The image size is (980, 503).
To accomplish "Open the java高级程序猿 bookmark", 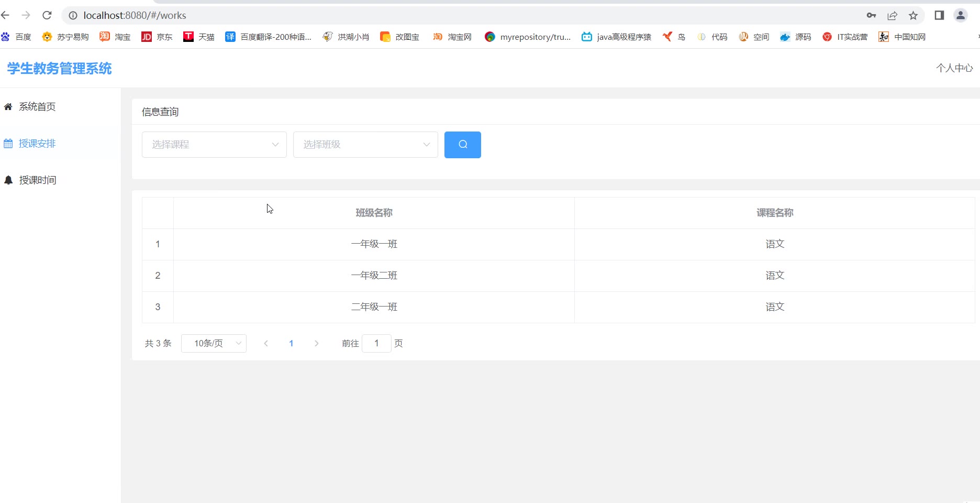I will pos(617,37).
